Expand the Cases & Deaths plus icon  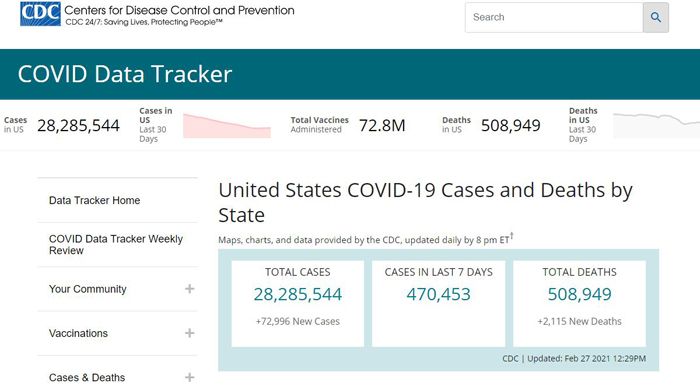[189, 378]
